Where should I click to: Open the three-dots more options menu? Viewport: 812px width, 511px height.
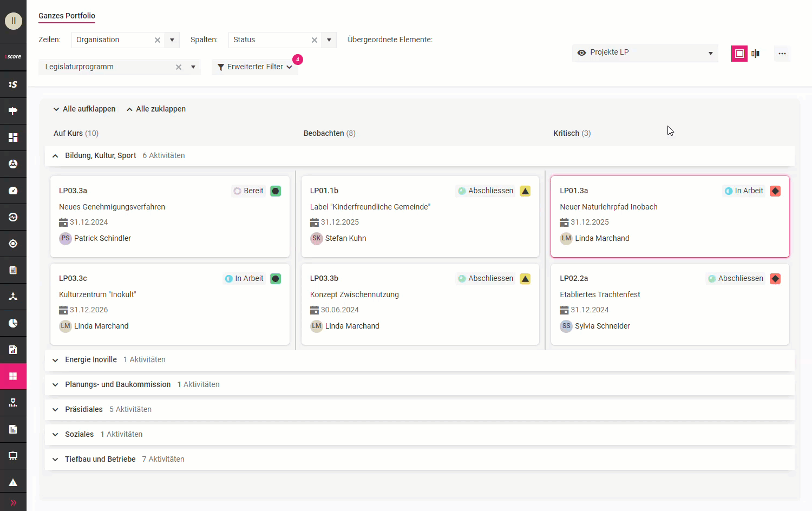782,54
